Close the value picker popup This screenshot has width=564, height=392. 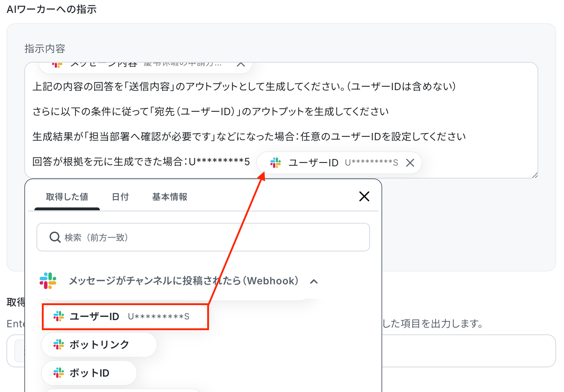pyautogui.click(x=364, y=196)
